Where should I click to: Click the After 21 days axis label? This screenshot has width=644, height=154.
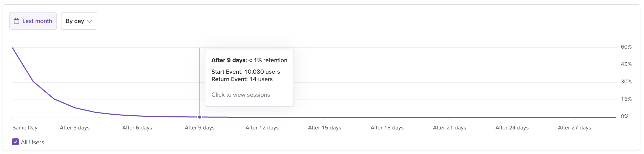click(x=450, y=128)
